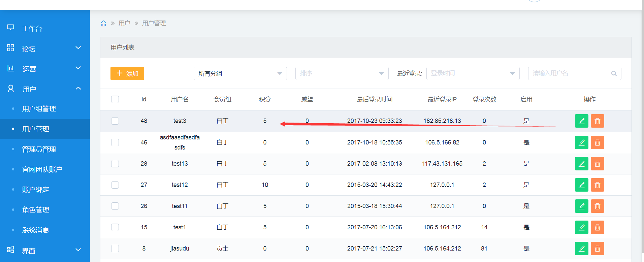This screenshot has height=262, width=644.
Task: Delete user test1 with trash icon
Action: 597,227
